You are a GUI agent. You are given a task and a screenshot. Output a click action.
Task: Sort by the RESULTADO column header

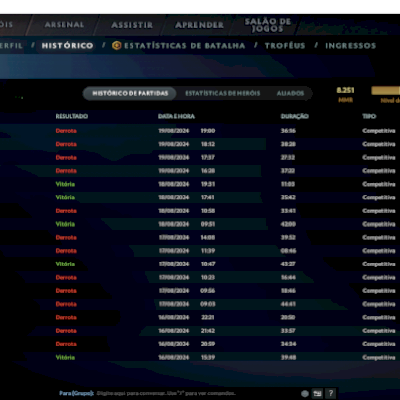tap(72, 116)
